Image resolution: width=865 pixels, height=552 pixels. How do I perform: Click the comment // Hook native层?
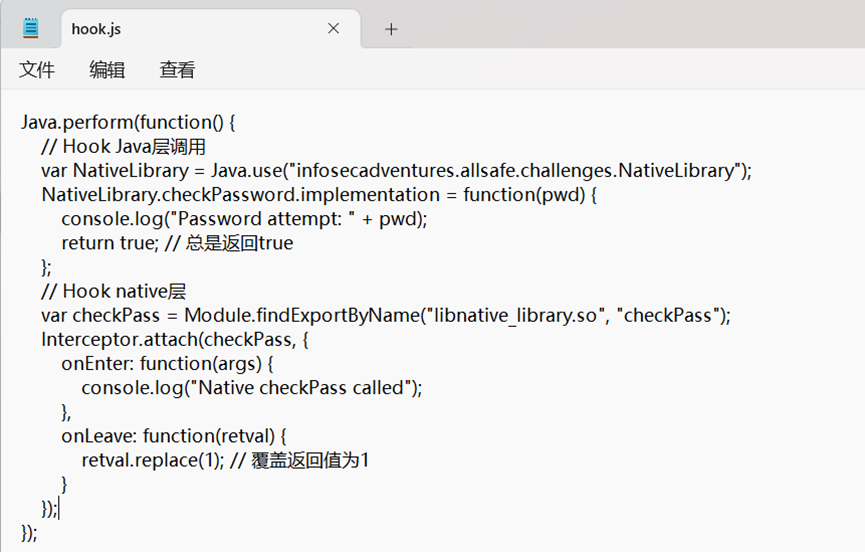point(114,291)
